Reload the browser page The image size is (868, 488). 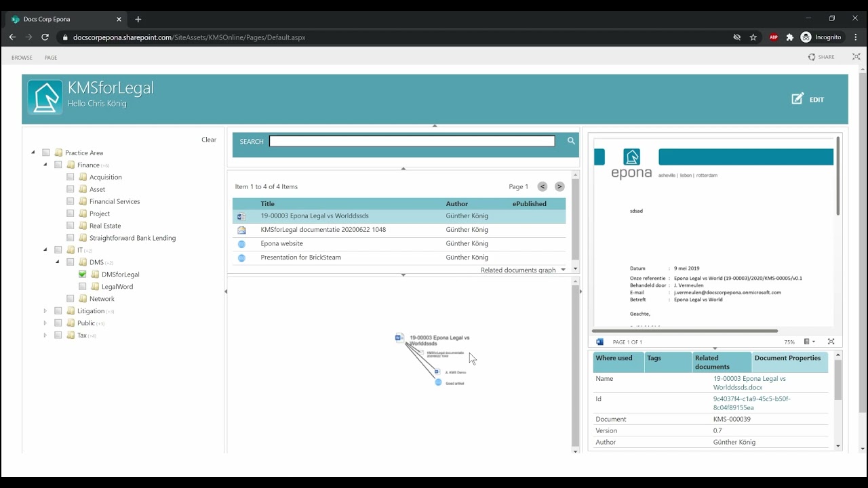tap(45, 37)
